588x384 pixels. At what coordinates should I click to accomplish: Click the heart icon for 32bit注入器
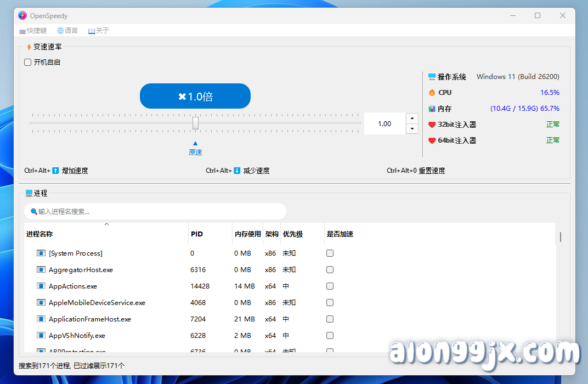431,125
